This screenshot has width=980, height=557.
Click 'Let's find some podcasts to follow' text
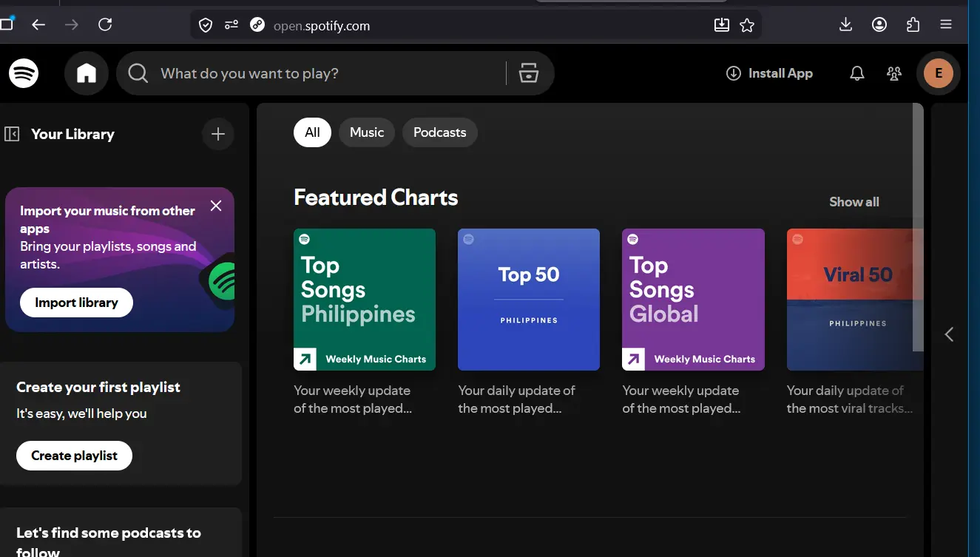(x=109, y=541)
